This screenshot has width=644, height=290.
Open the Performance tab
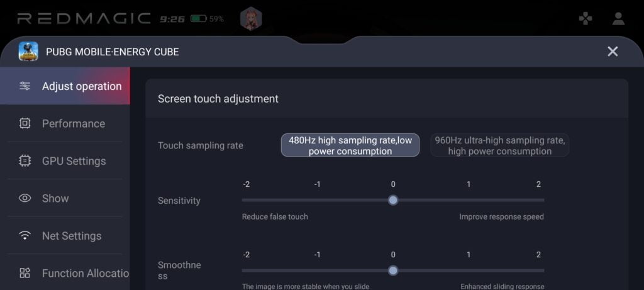73,123
